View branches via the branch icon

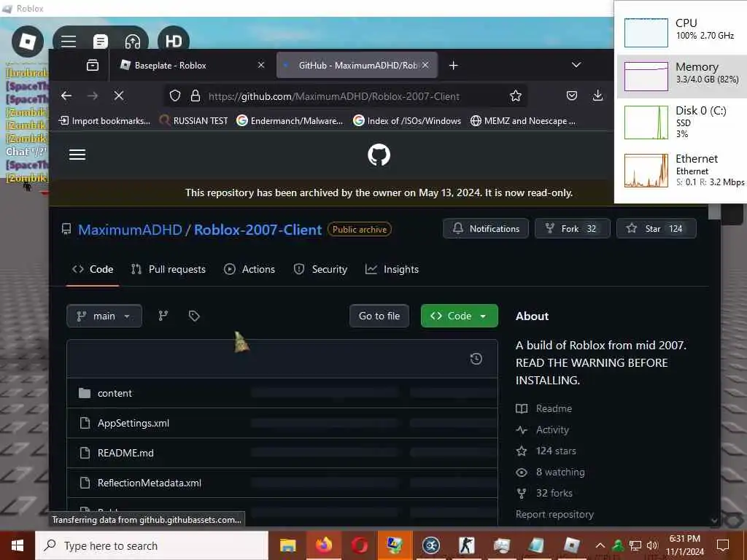163,316
